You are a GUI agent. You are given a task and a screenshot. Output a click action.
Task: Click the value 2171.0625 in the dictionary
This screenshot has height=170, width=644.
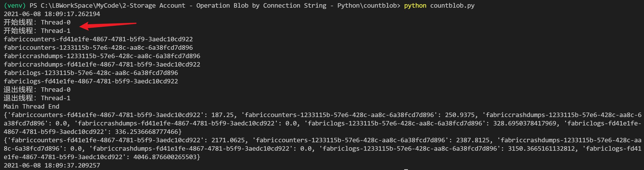(228, 140)
